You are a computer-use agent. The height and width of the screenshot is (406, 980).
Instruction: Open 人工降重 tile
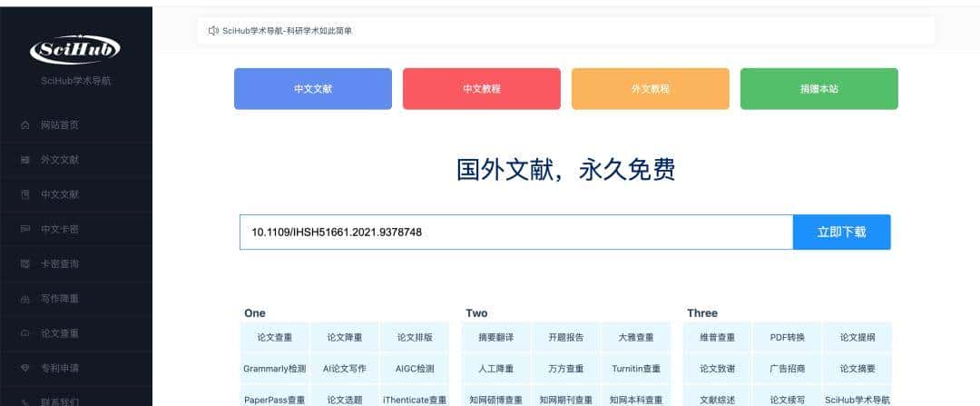click(496, 369)
